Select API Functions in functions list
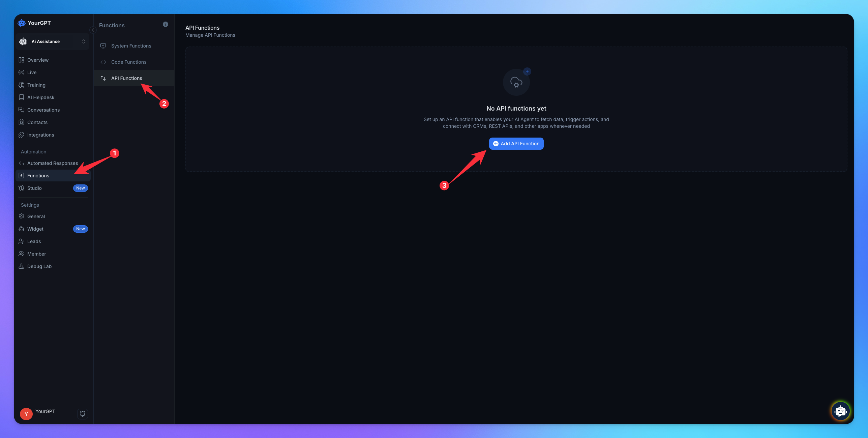Image resolution: width=868 pixels, height=438 pixels. pyautogui.click(x=126, y=78)
